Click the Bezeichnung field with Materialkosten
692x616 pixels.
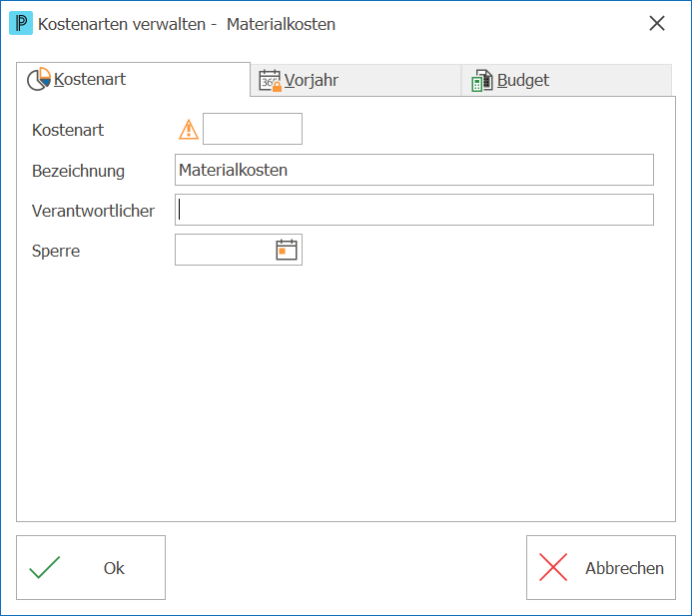point(414,170)
